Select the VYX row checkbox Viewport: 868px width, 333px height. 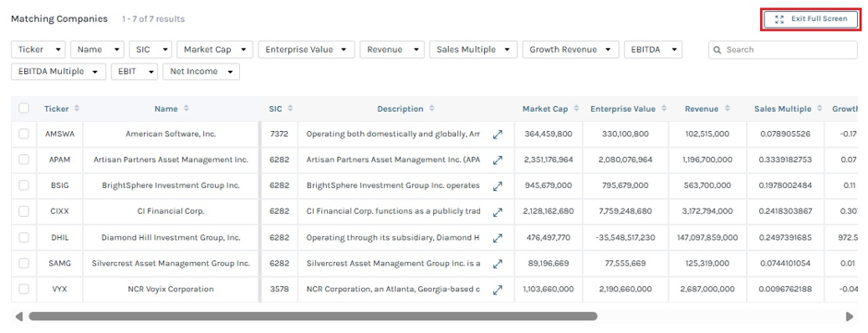[24, 289]
